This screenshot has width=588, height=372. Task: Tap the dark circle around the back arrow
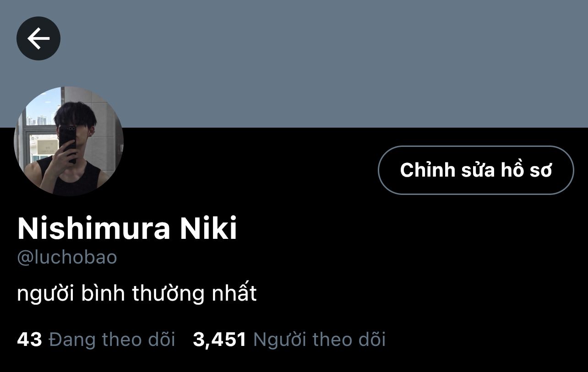click(38, 38)
